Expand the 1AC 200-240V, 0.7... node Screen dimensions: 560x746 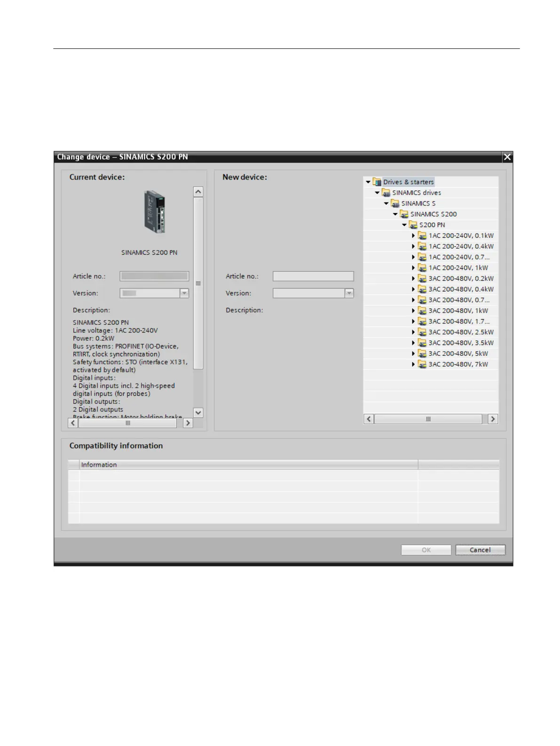coord(413,257)
